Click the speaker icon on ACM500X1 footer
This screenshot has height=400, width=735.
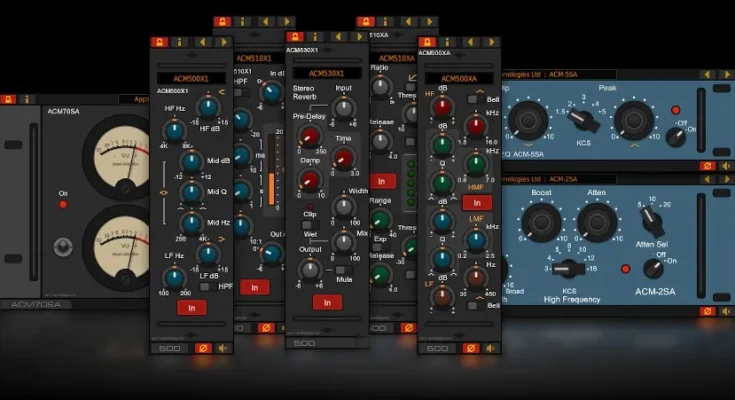click(222, 349)
